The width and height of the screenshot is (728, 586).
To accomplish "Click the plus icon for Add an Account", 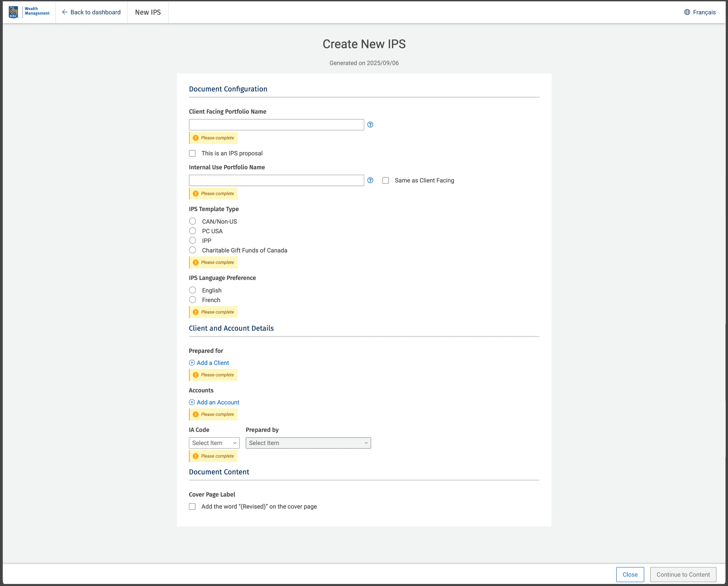I will [192, 402].
